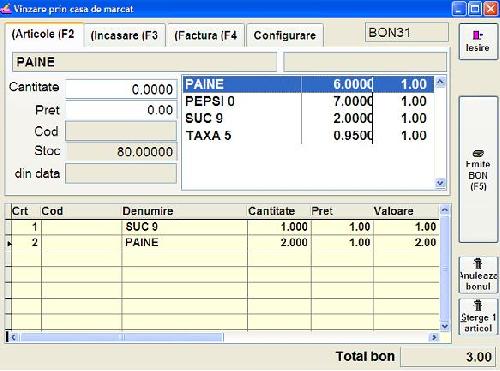The image size is (500, 371).
Task: Select SUC 9 in the article list
Action: (308, 118)
